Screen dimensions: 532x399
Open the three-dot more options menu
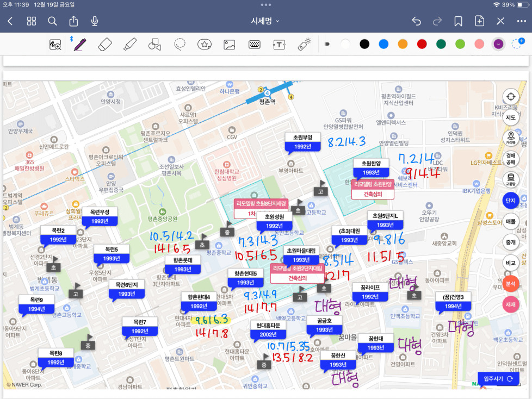click(521, 21)
